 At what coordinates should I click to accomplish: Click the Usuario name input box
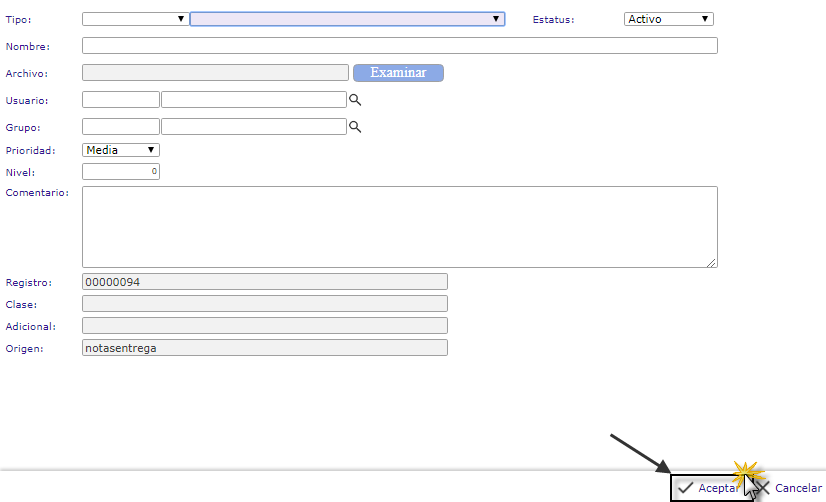coord(253,99)
